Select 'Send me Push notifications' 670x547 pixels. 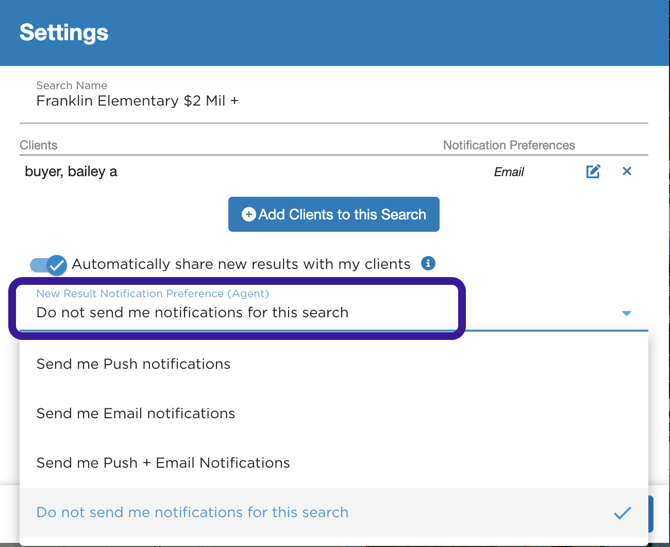pos(133,364)
